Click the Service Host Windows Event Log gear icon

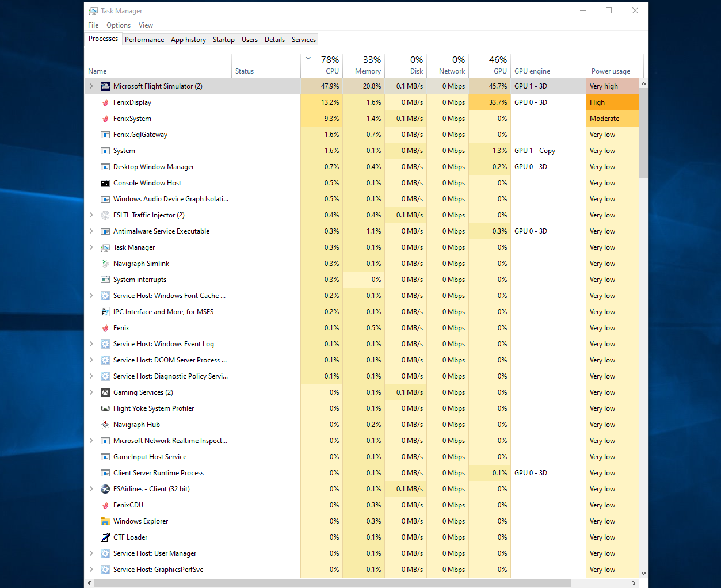(x=105, y=344)
